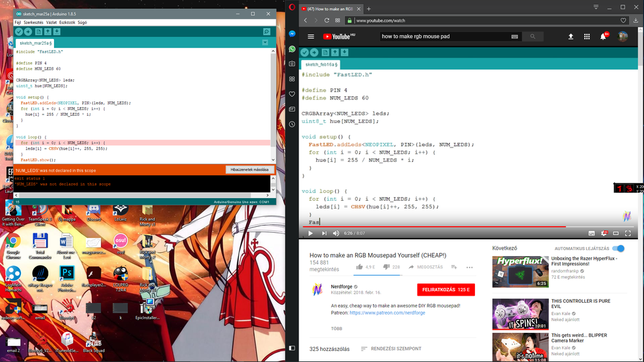Viewport: 644px width, 362px height.
Task: Toggle the AUTOMATIKUS LEJÁTSZÁS autoplay switch
Action: tap(619, 248)
